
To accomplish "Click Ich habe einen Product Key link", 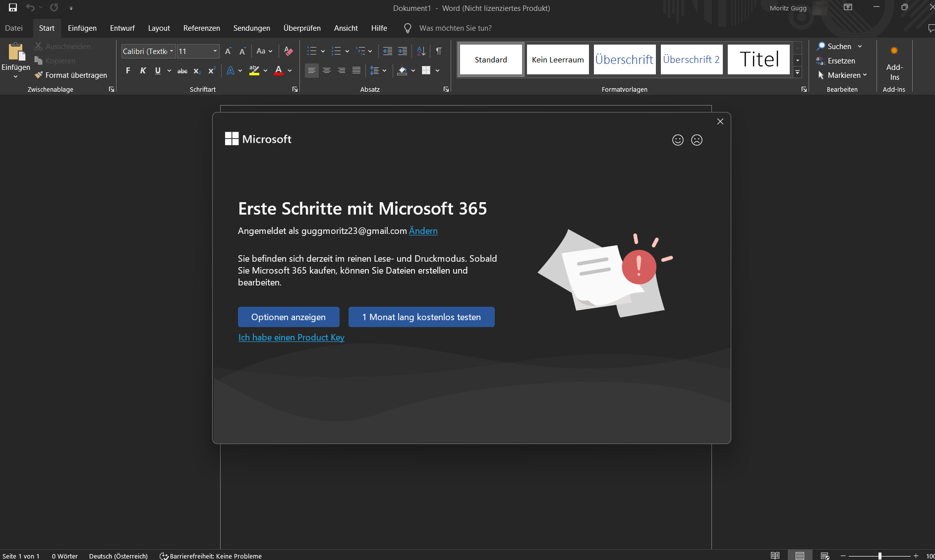I will point(292,337).
